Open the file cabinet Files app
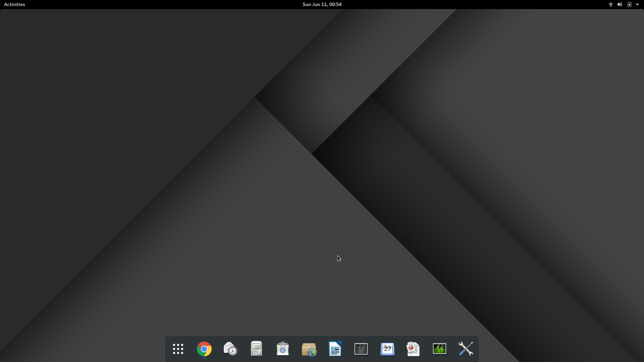The width and height of the screenshot is (644, 362). (256, 349)
